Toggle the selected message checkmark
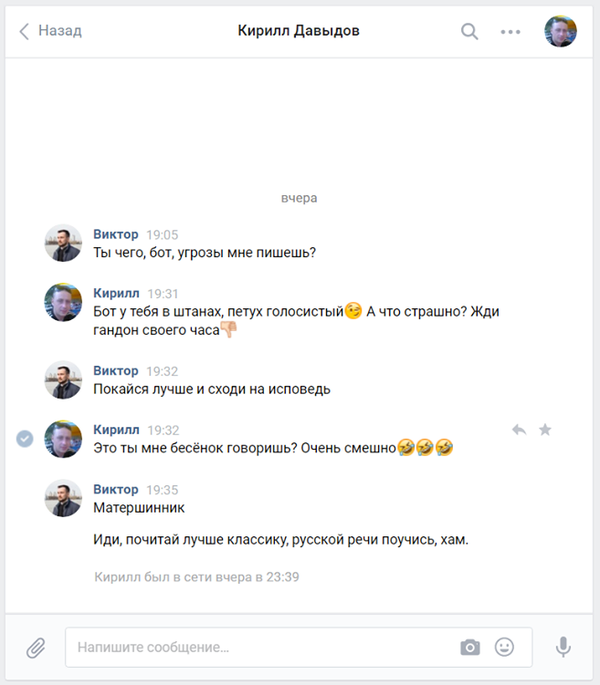This screenshot has height=685, width=600. coord(25,438)
